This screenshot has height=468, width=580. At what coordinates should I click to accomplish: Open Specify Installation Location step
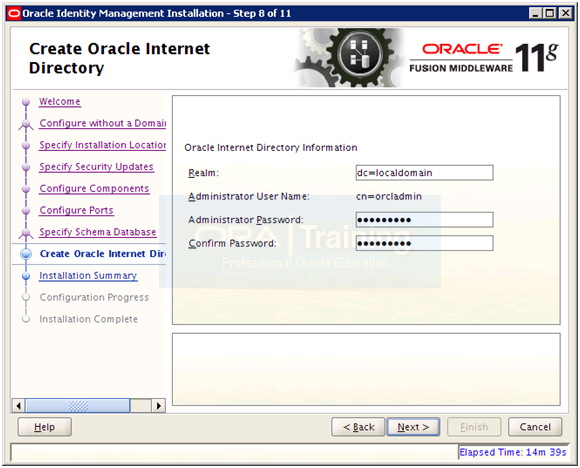pos(102,145)
